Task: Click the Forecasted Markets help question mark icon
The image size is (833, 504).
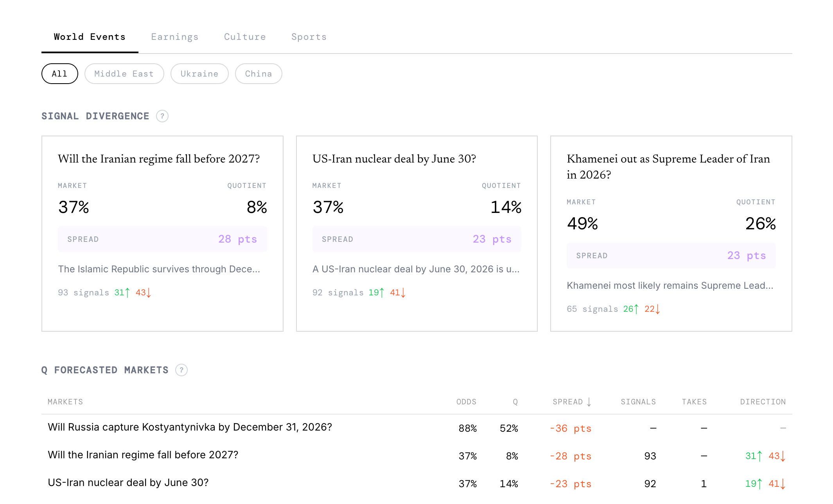Action: tap(181, 370)
